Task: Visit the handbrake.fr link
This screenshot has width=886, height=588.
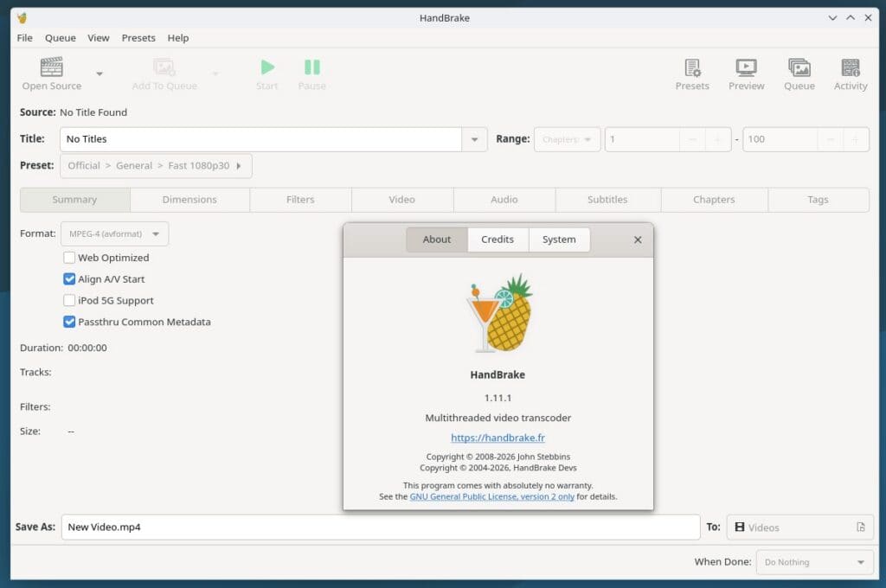Action: [x=498, y=438]
